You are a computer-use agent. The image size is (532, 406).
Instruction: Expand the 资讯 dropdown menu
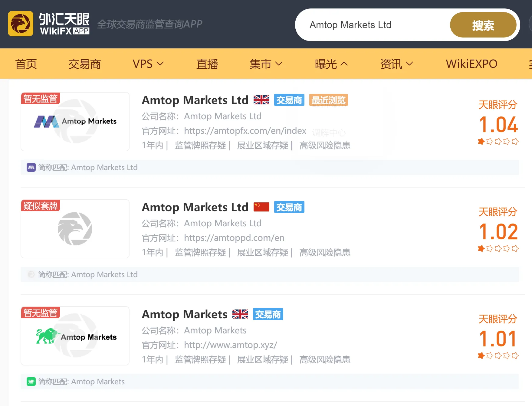397,64
